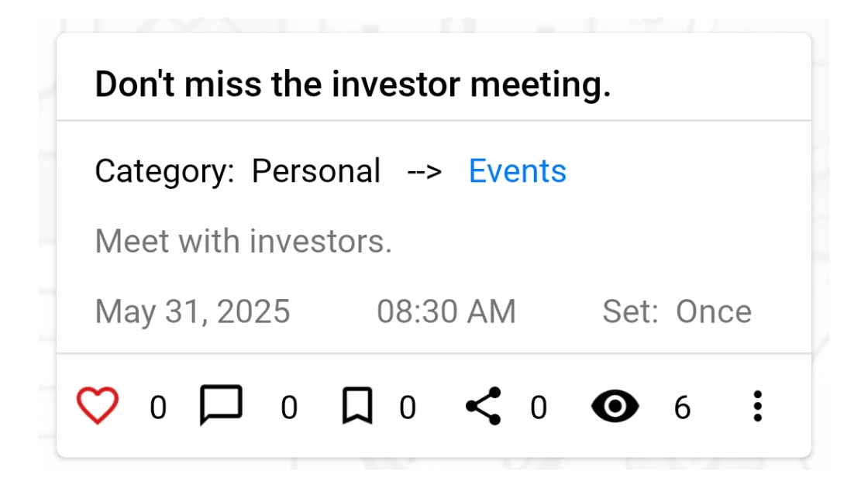This screenshot has width=868, height=488.
Task: Click the like count next to heart
Action: 158,407
